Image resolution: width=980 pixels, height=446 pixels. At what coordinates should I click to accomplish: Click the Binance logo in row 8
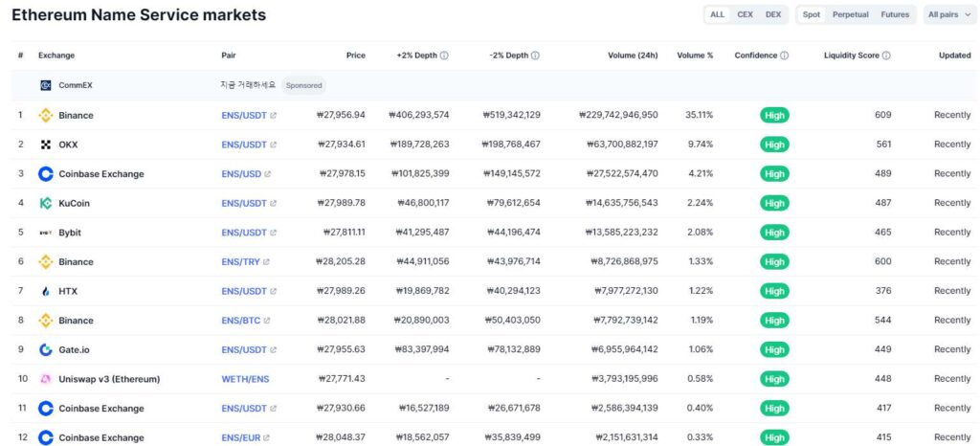[x=46, y=321]
